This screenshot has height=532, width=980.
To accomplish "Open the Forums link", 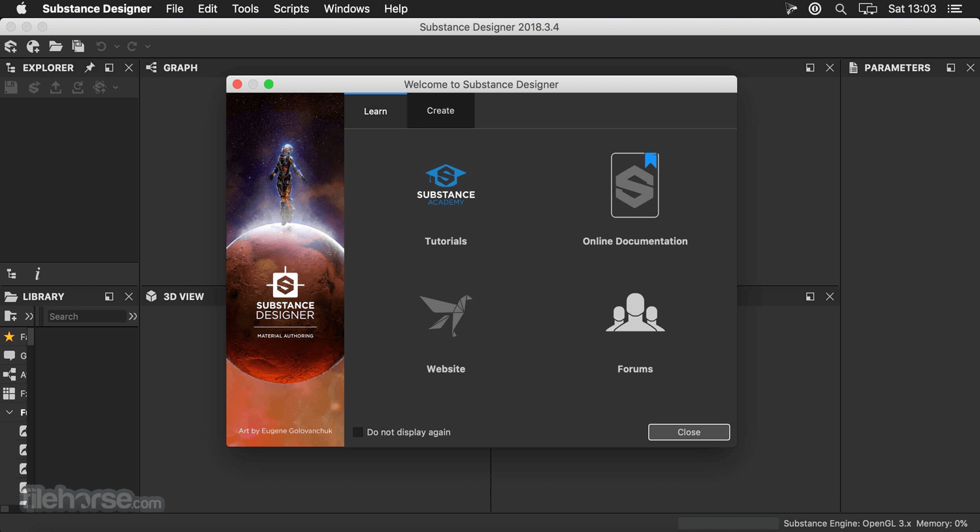I will tap(635, 333).
